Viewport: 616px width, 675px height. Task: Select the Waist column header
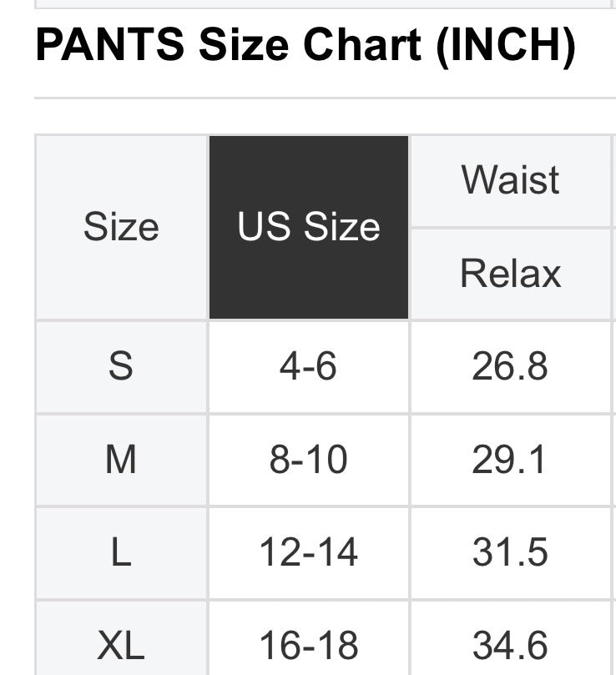(x=510, y=180)
